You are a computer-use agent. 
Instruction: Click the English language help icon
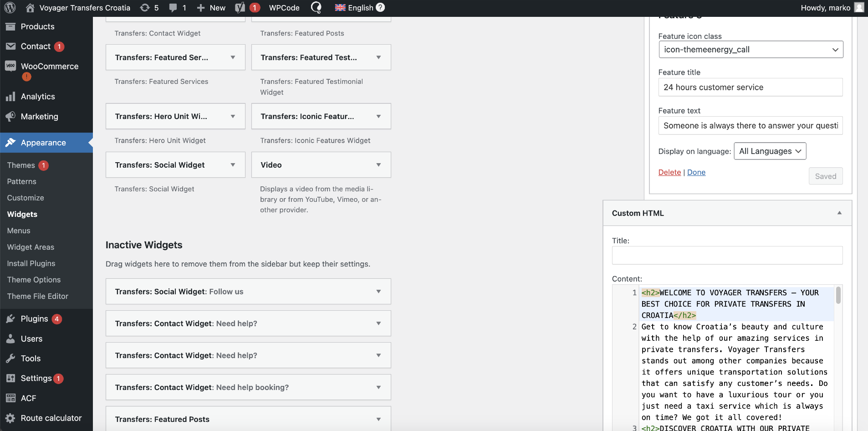(x=380, y=8)
